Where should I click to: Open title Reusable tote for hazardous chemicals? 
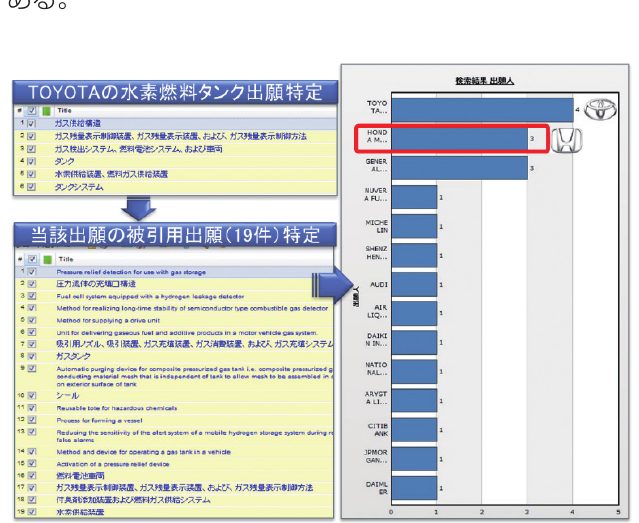tap(117, 408)
